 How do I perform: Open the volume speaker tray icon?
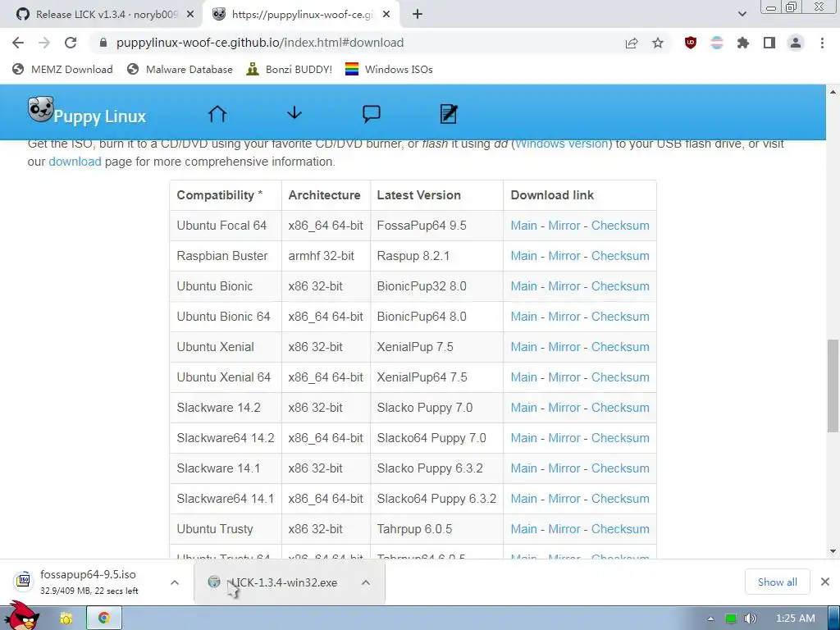tap(750, 619)
